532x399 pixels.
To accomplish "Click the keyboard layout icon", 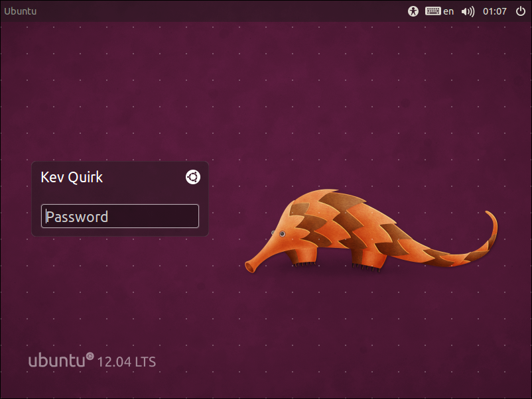I will (433, 11).
